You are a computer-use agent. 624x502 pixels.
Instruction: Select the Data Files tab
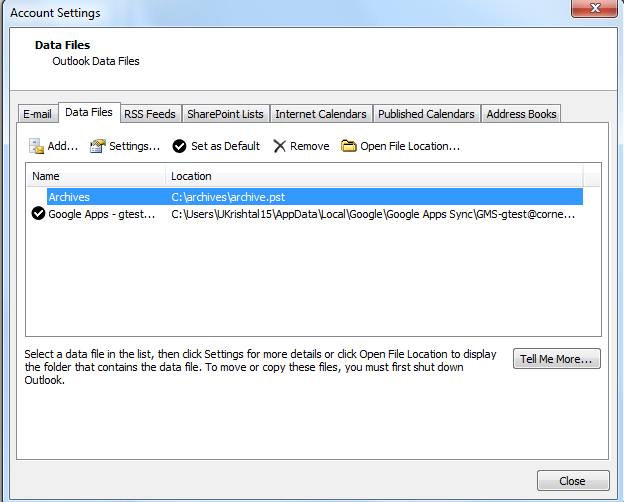point(88,113)
